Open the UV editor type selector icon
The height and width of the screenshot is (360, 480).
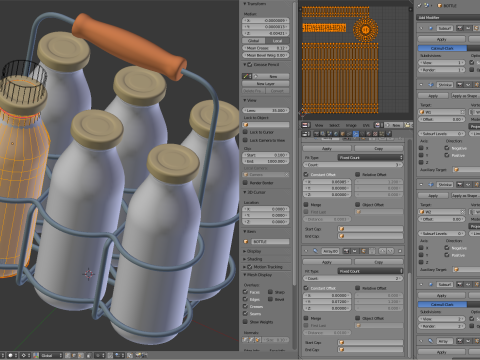(306, 125)
